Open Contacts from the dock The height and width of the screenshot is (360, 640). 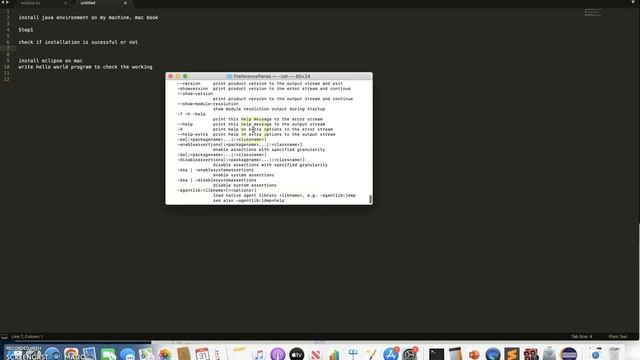(x=184, y=354)
